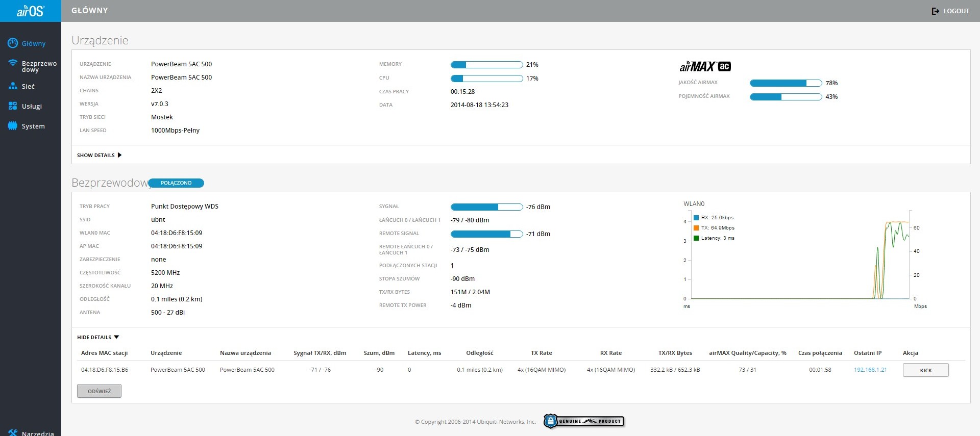Click the Urządzenie section heading
This screenshot has height=436, width=980.
[x=100, y=41]
